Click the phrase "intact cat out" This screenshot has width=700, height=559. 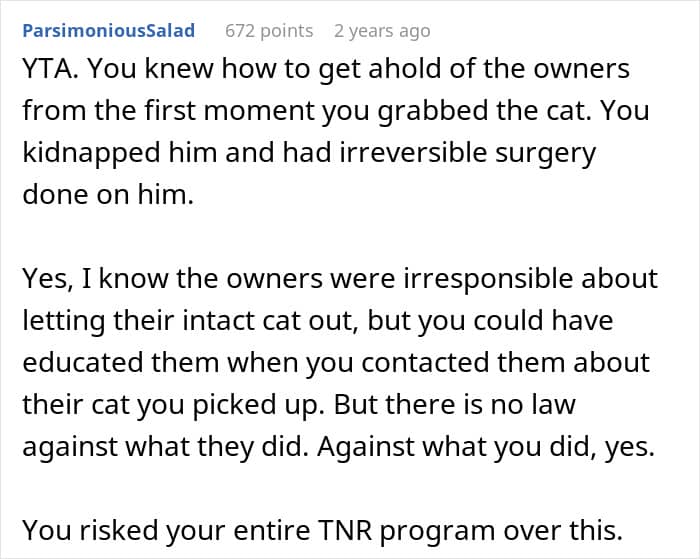click(x=270, y=321)
